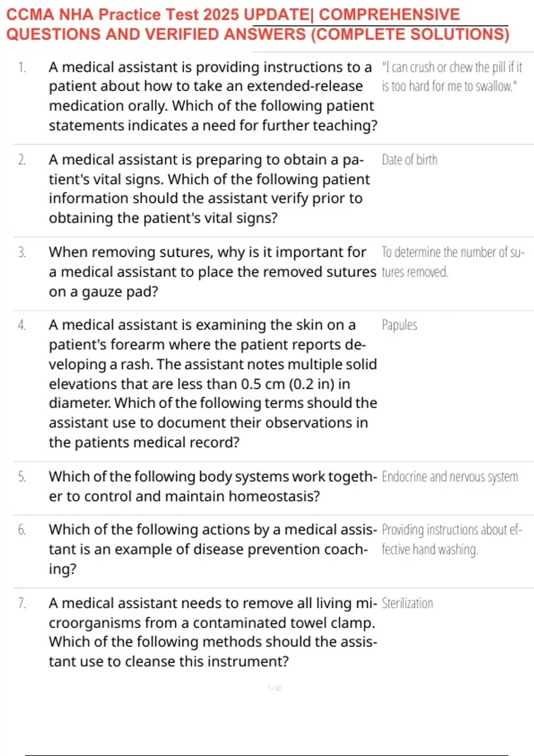Click the vital signs verification question
The height and width of the screenshot is (756, 534).
pyautogui.click(x=209, y=189)
